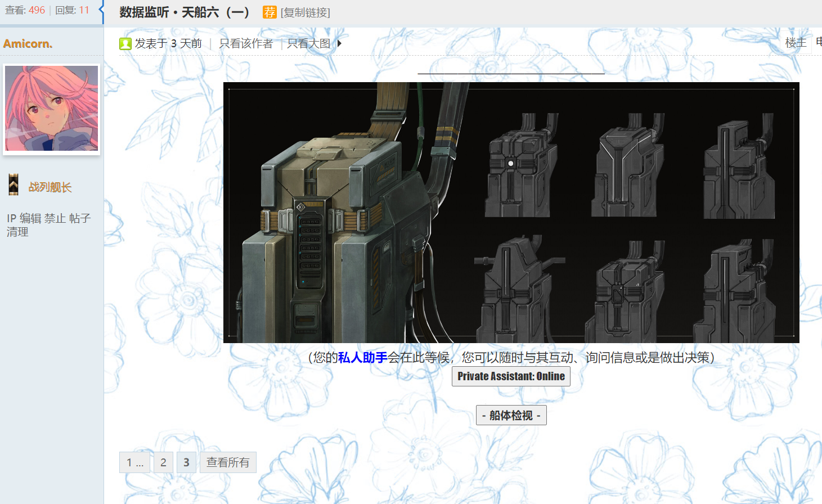Click 查看所有 to show all pages
Image resolution: width=822 pixels, height=504 pixels.
pos(228,462)
